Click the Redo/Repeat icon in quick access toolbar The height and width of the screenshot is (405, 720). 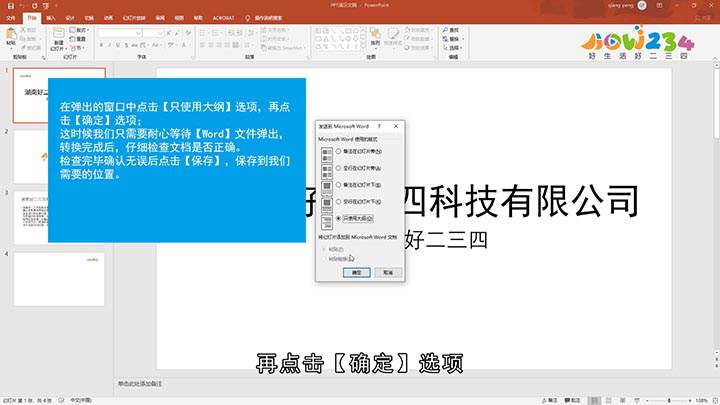pyautogui.click(x=34, y=6)
